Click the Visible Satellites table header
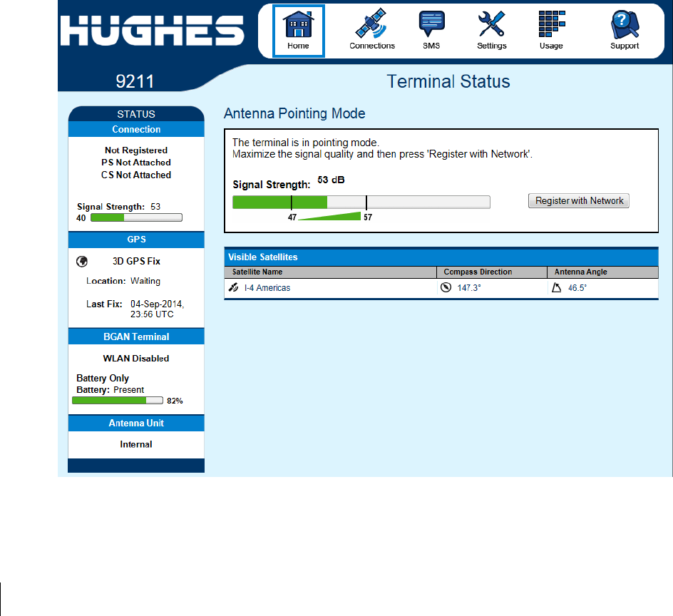This screenshot has width=673, height=616. point(441,257)
